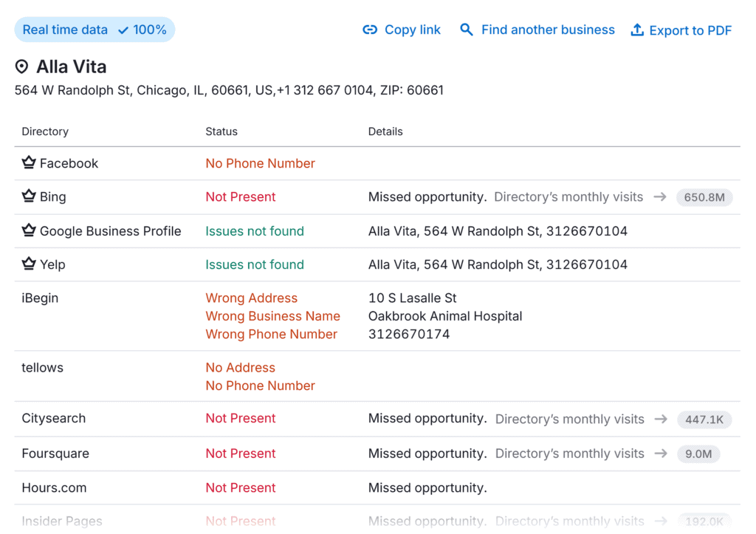Click the location pin icon beside Alla Vita

pyautogui.click(x=22, y=67)
